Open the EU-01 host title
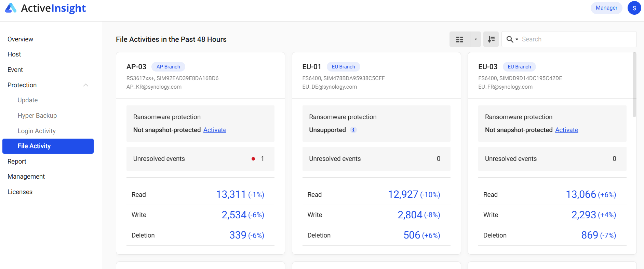 (x=312, y=67)
